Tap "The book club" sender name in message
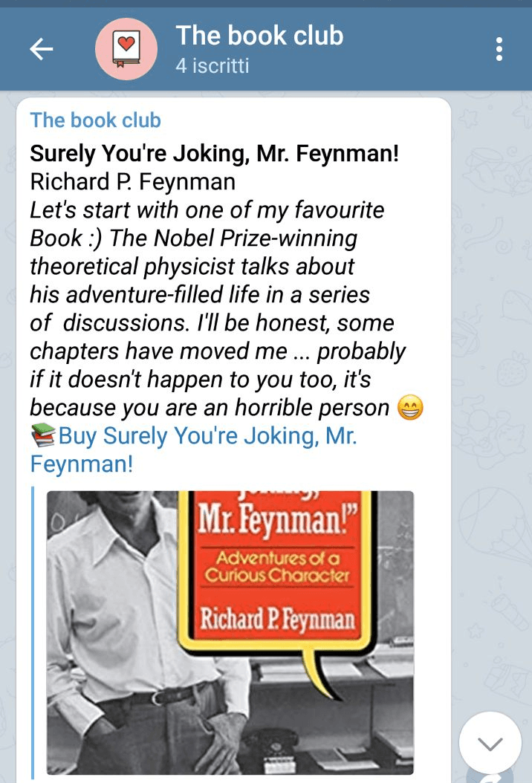Viewport: 532px width, 783px height. pyautogui.click(x=95, y=120)
